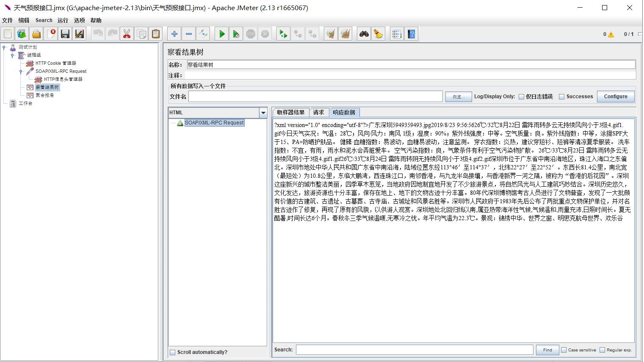The width and height of the screenshot is (644, 362).
Task: Open the Templates toolbar icon
Action: [x=22, y=34]
